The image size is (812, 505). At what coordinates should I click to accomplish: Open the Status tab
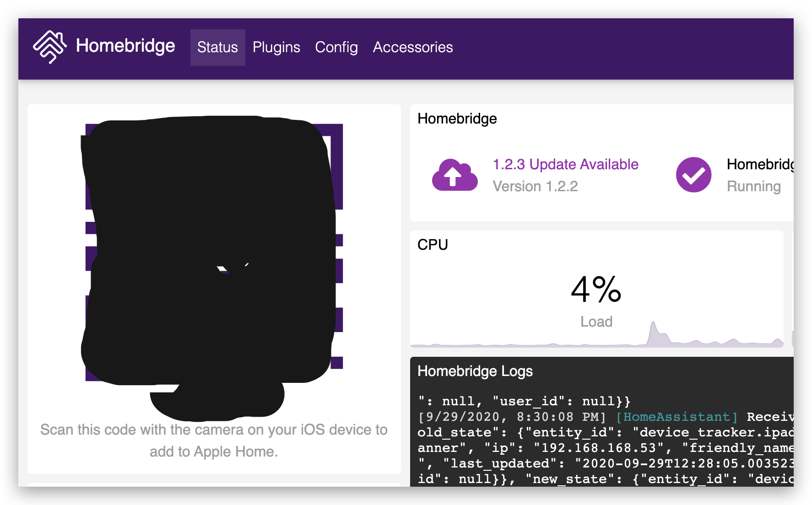point(217,48)
